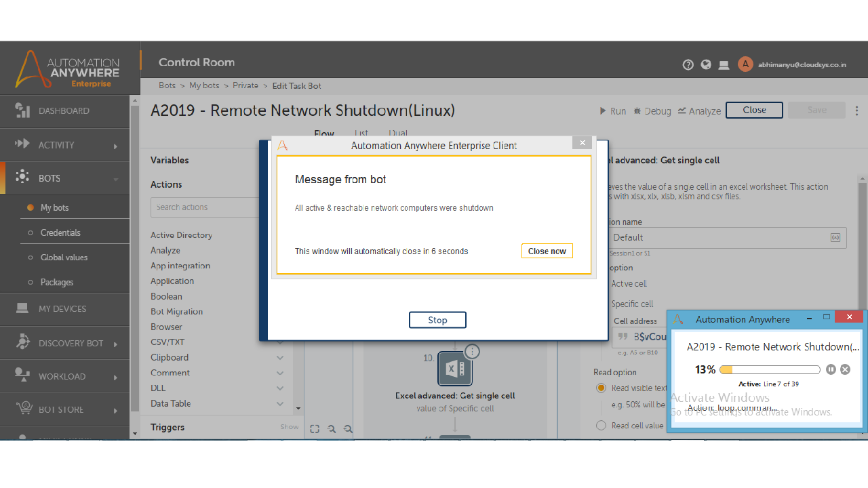Image resolution: width=868 pixels, height=488 pixels.
Task: Cancel bot run with X icon beside progress bar
Action: 845,369
